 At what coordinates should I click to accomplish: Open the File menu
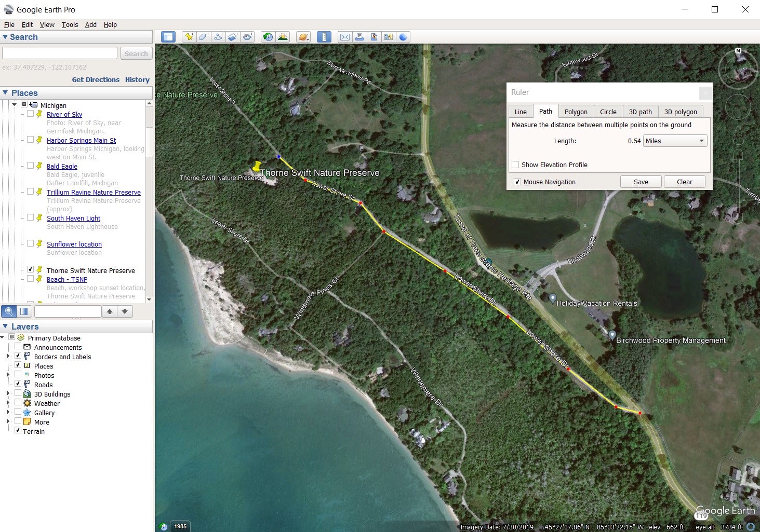pos(9,24)
